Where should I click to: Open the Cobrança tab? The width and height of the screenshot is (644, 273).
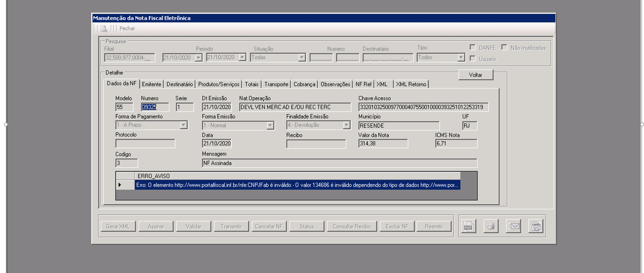(304, 84)
